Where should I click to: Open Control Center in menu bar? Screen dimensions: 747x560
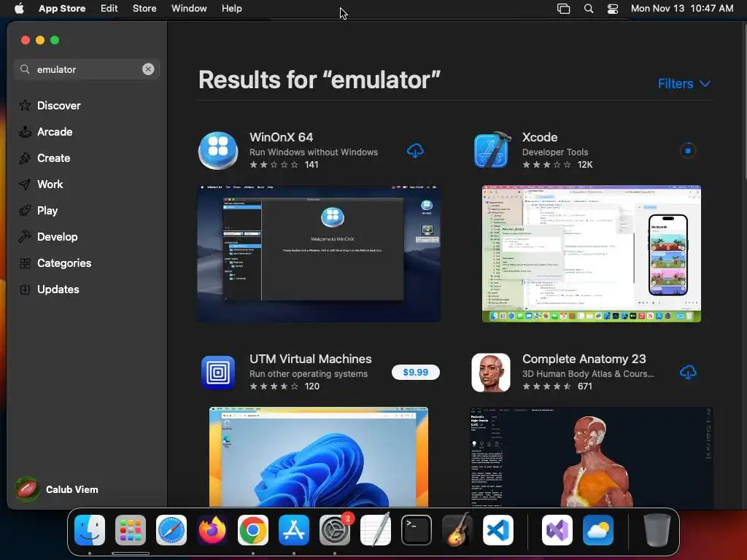[613, 9]
